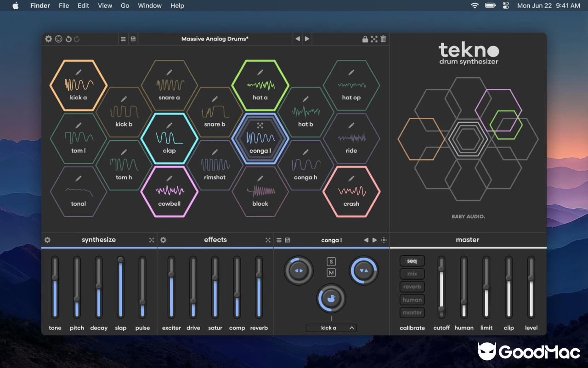Screen dimensions: 588x368
Task: Click the cutoff slider in master
Action: coord(441,287)
